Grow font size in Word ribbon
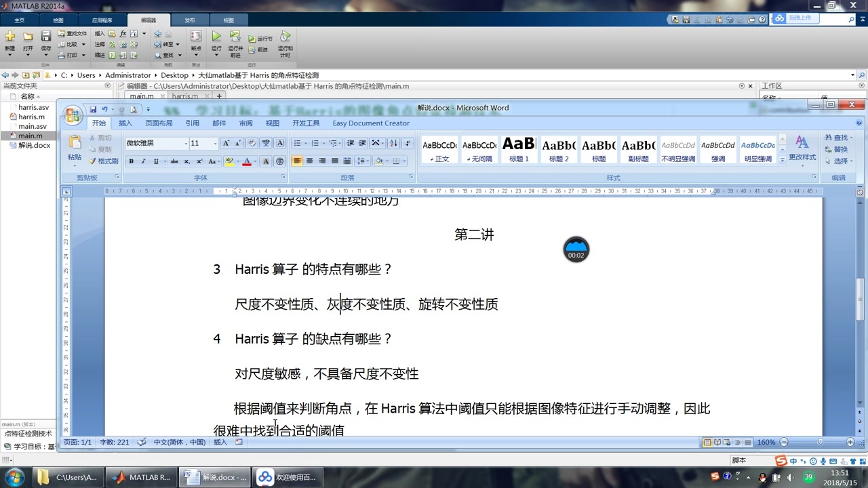The width and height of the screenshot is (868, 488). (x=226, y=143)
